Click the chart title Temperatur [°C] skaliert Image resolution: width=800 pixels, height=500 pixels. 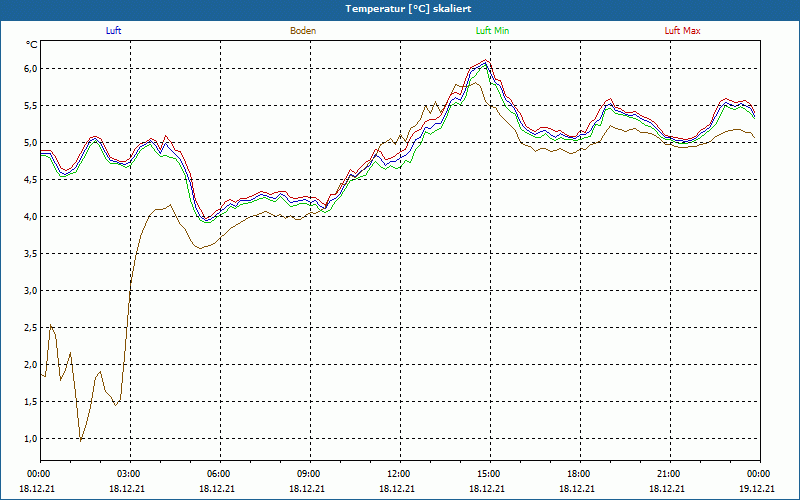click(x=408, y=9)
